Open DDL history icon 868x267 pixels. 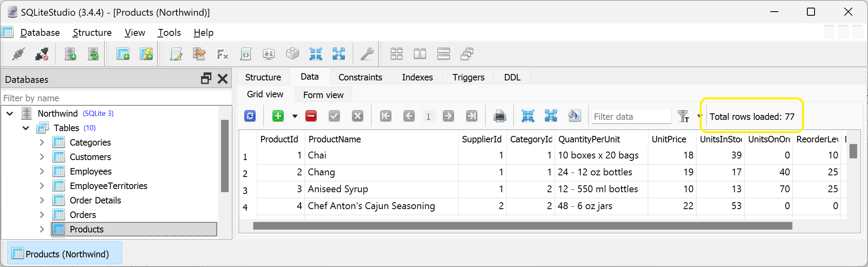tap(199, 53)
